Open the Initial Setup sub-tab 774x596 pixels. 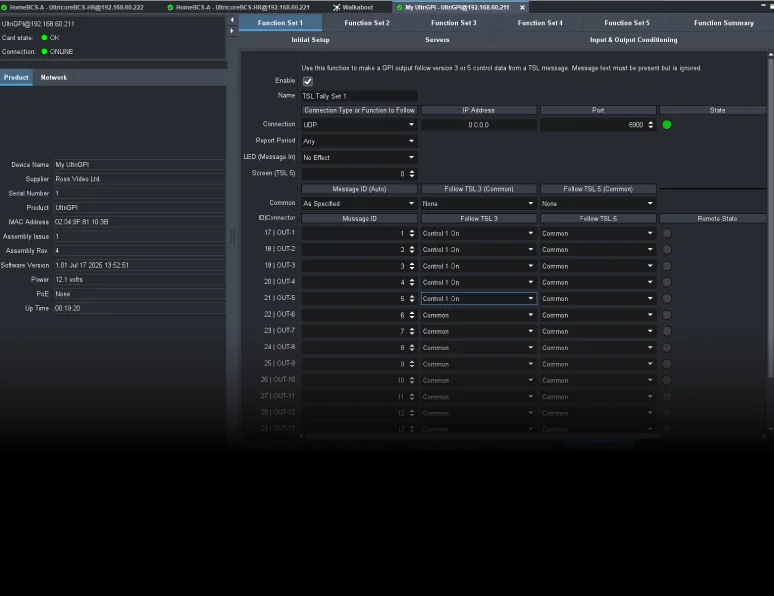[310, 40]
